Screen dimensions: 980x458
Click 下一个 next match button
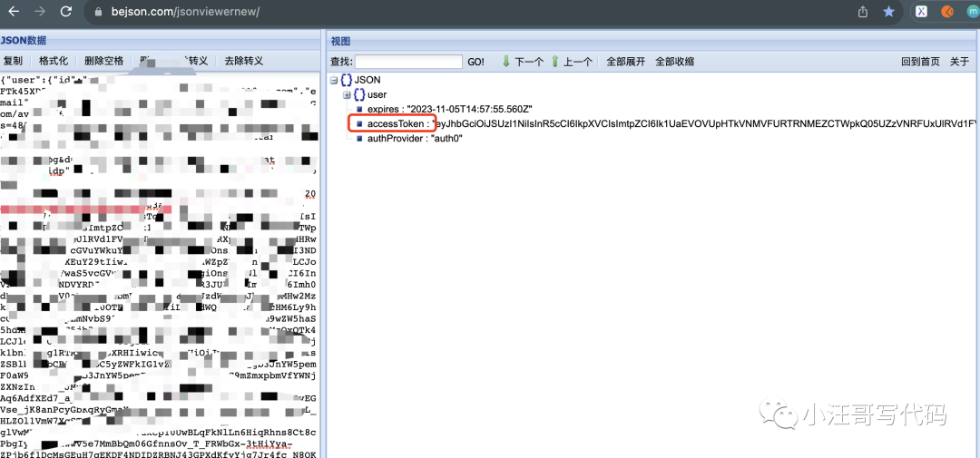523,62
